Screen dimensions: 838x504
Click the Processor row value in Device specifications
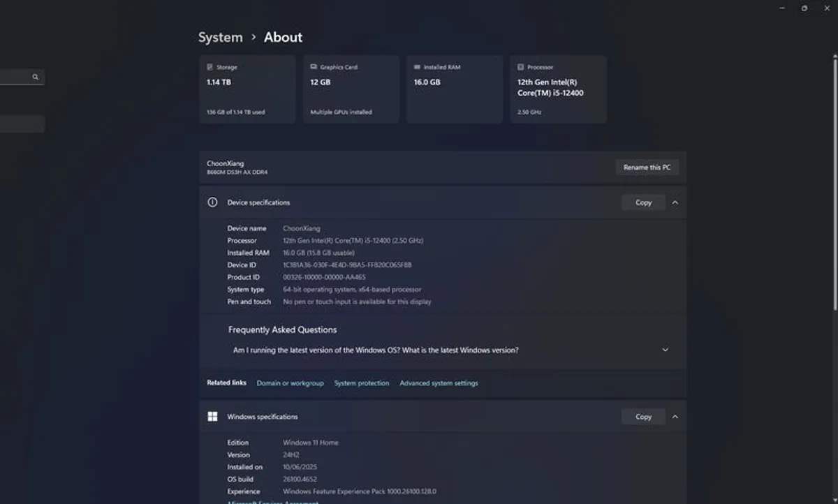[353, 241]
